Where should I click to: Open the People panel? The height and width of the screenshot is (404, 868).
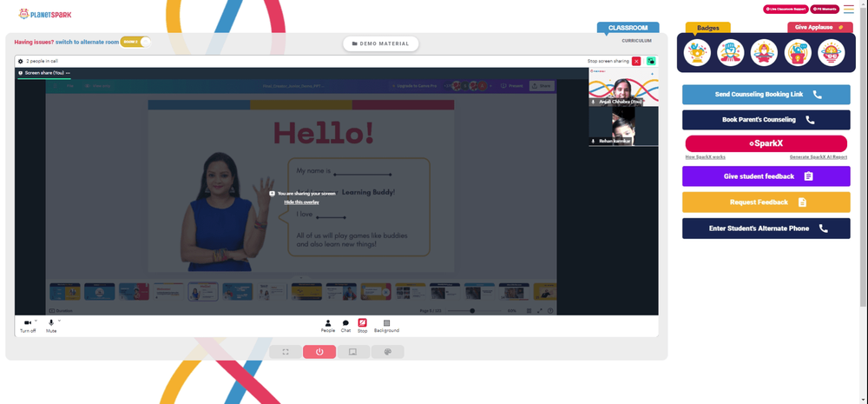tap(328, 326)
